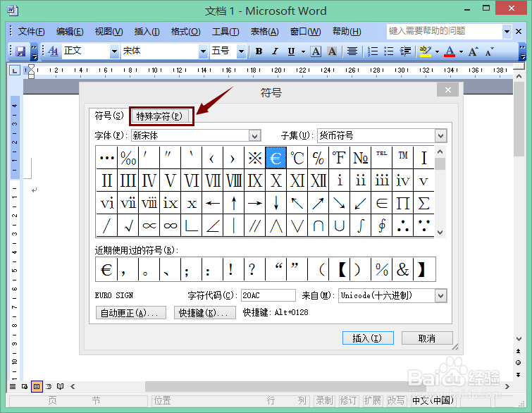This screenshot has width=532, height=413.
Task: Open 自动更正(A)... dialog button
Action: 130,312
